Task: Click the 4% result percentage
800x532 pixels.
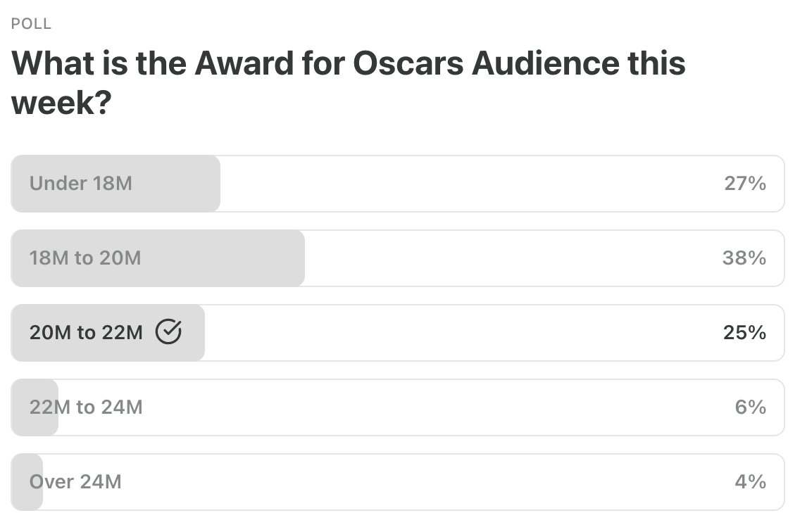Action: [x=750, y=482]
